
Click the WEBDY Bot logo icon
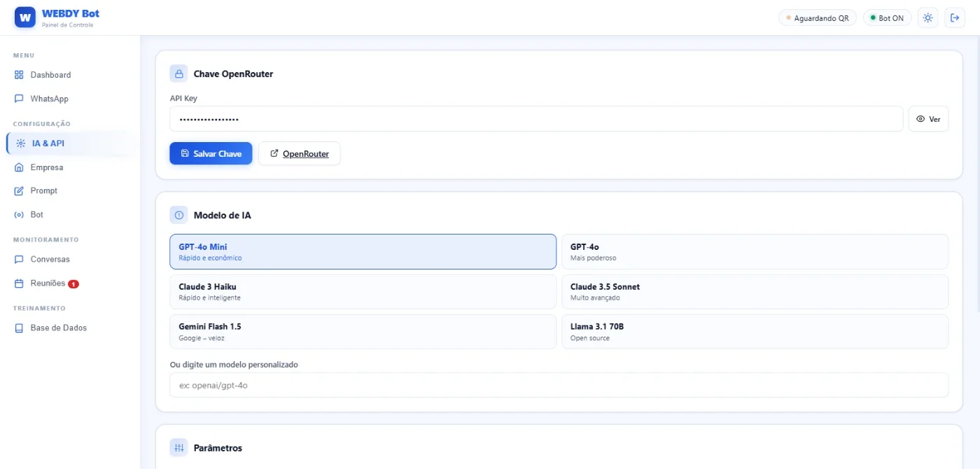[x=25, y=17]
